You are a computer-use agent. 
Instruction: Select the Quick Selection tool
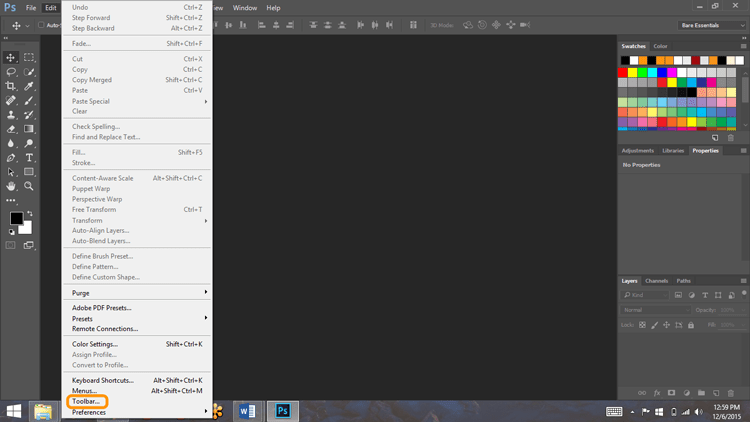tap(29, 72)
